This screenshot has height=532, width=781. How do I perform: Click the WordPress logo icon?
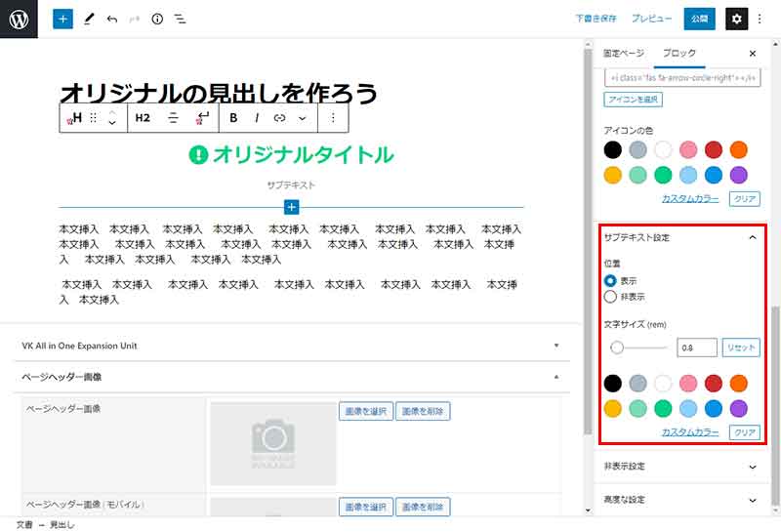point(19,19)
